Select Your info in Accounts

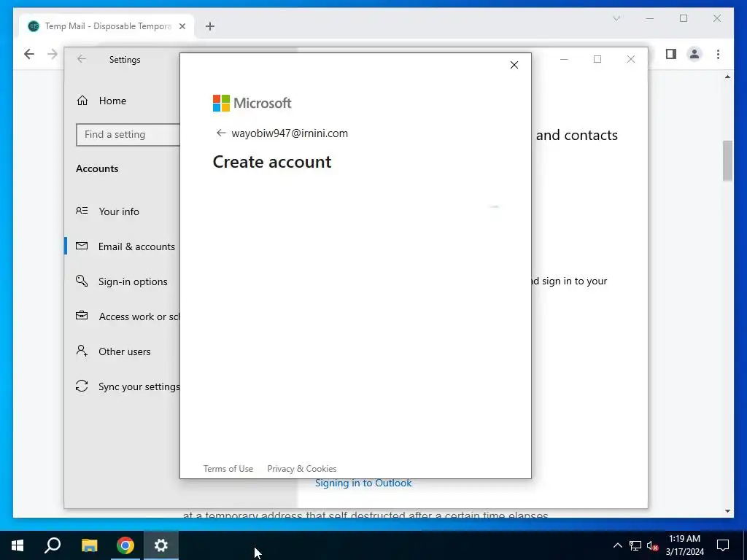(122, 211)
